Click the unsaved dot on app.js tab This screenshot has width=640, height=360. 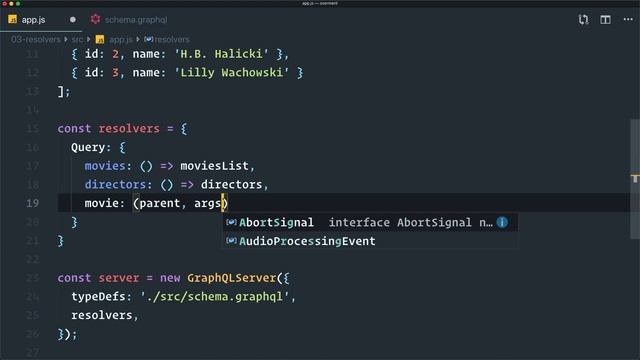[x=73, y=20]
